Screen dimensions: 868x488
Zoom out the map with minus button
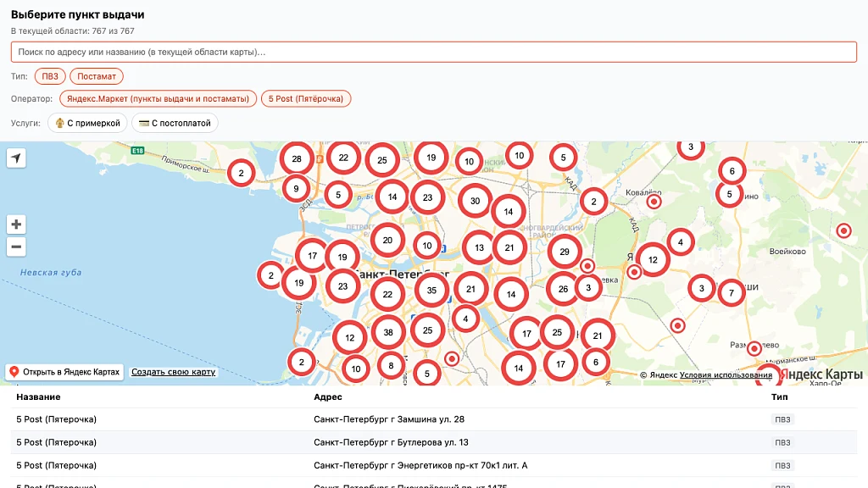(16, 247)
